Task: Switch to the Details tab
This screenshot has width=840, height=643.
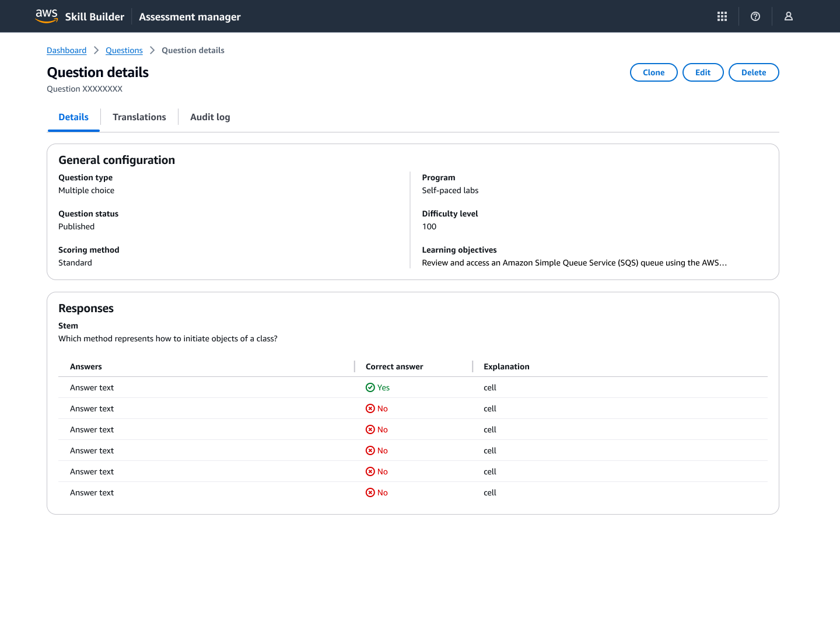Action: (73, 117)
